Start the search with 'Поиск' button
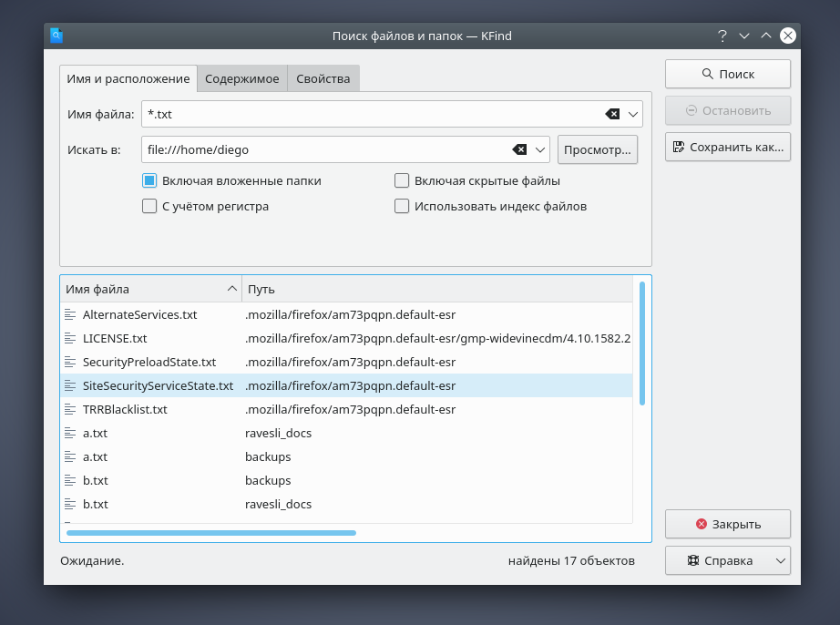 (727, 74)
